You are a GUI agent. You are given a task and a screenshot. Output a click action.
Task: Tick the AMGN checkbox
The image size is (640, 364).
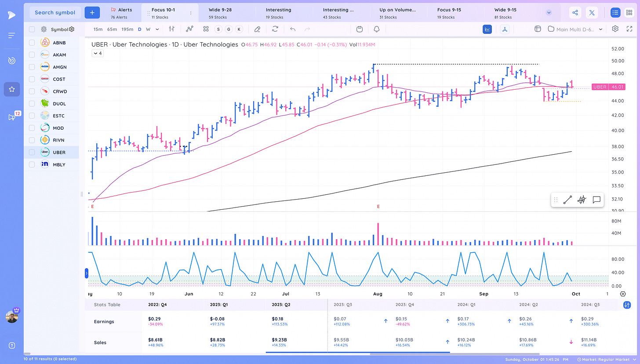32,67
